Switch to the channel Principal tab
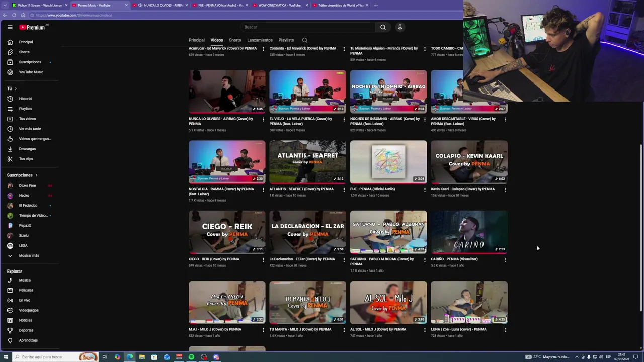The image size is (644, 362). pos(197,40)
